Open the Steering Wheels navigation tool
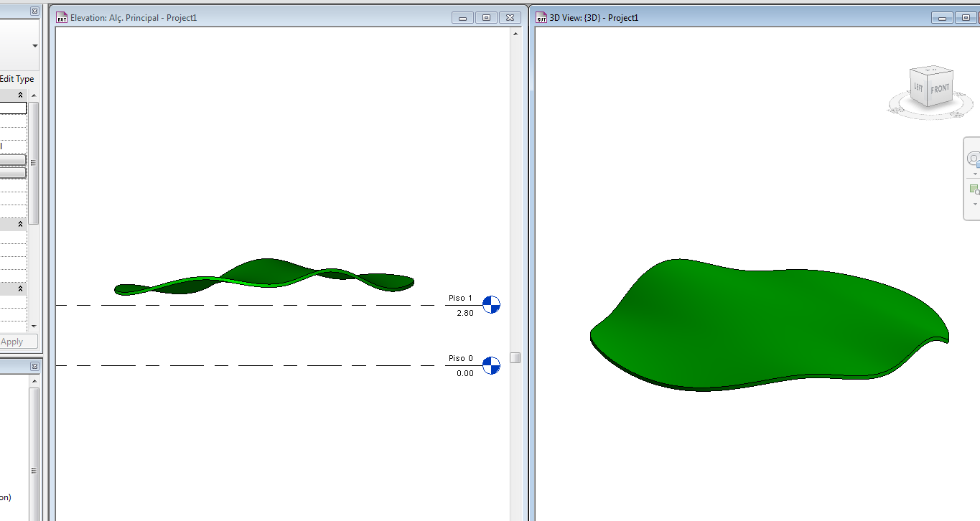Image resolution: width=980 pixels, height=521 pixels. pos(974,159)
